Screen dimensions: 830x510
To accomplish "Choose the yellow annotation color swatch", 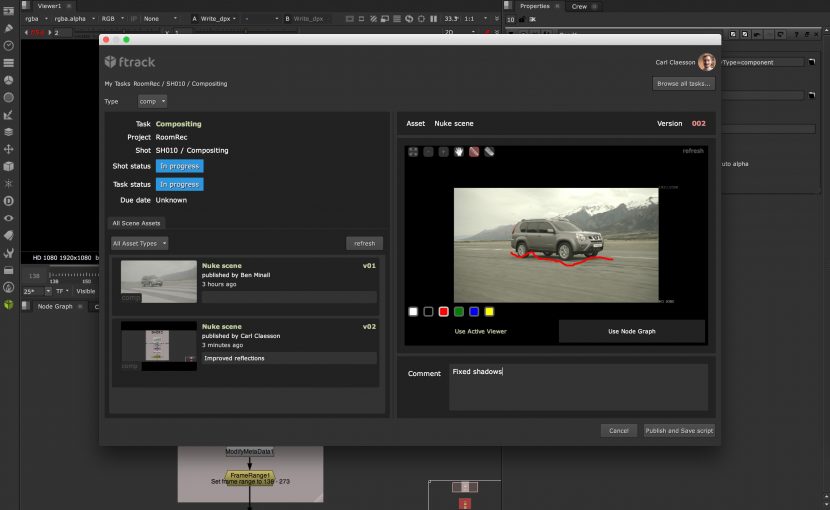I will 489,311.
